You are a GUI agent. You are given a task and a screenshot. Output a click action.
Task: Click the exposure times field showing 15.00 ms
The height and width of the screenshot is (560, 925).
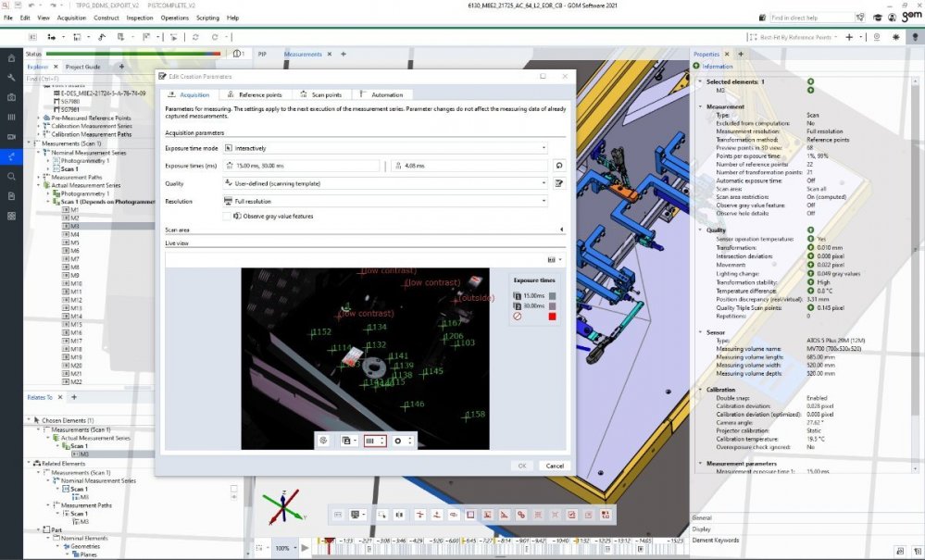point(302,166)
